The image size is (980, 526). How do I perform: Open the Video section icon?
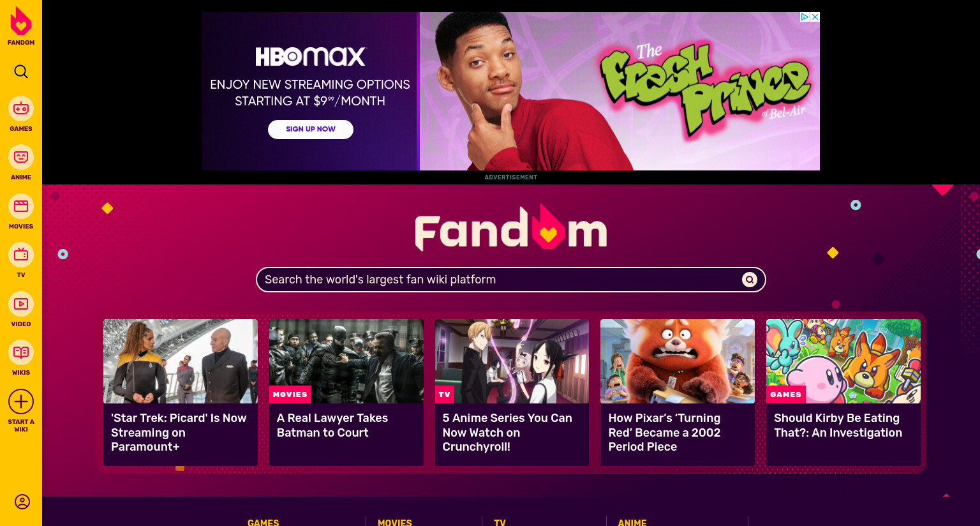point(21,304)
